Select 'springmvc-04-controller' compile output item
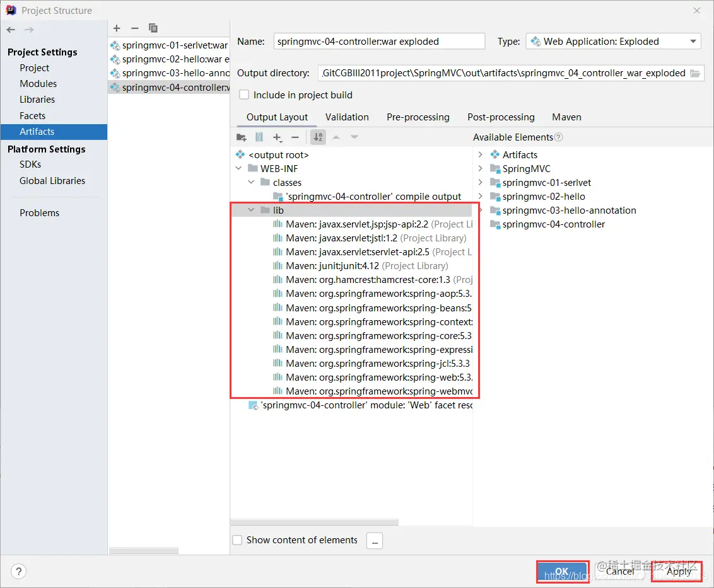Screen dimensions: 714x588 (367, 197)
